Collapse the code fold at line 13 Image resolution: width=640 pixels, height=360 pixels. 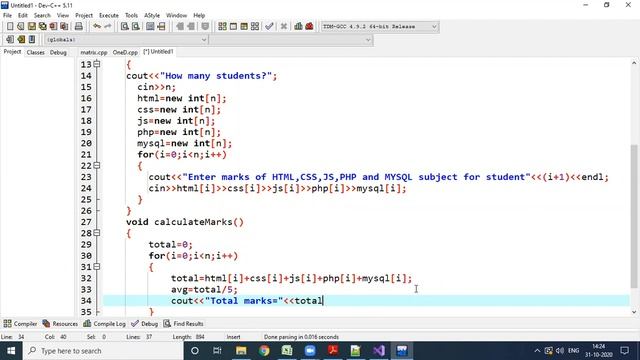(97, 64)
